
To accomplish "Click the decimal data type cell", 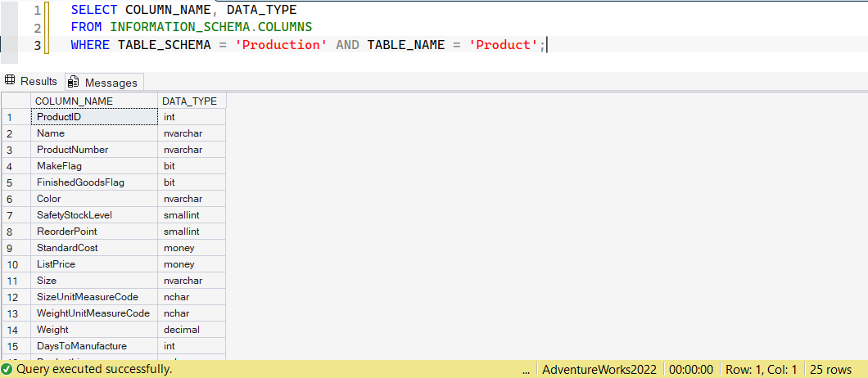I will 192,330.
